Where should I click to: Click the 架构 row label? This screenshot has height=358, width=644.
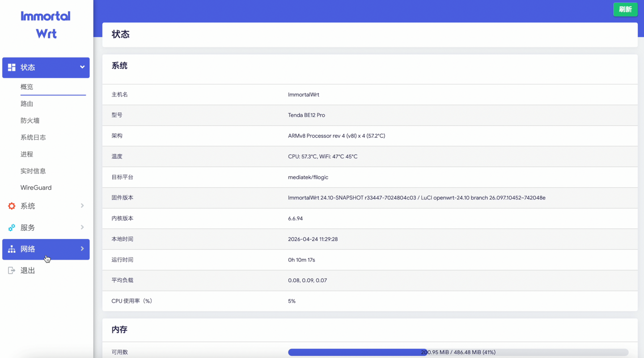(117, 136)
